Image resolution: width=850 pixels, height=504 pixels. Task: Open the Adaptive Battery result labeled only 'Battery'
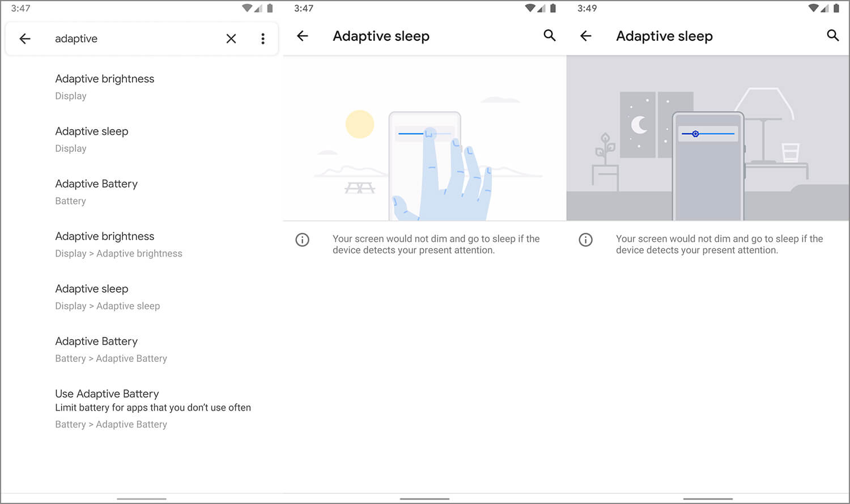coord(96,191)
